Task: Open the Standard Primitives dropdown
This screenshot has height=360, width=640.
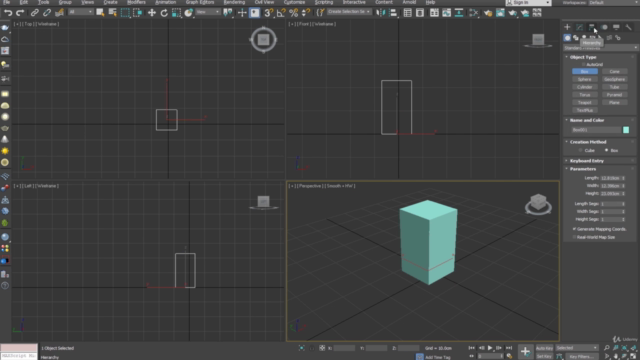Action: coord(600,48)
